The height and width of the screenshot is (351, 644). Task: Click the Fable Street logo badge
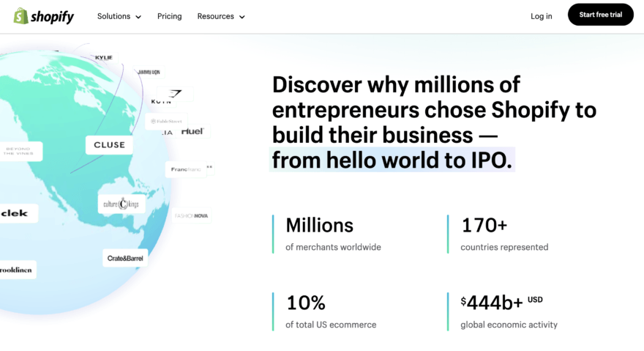click(x=166, y=121)
